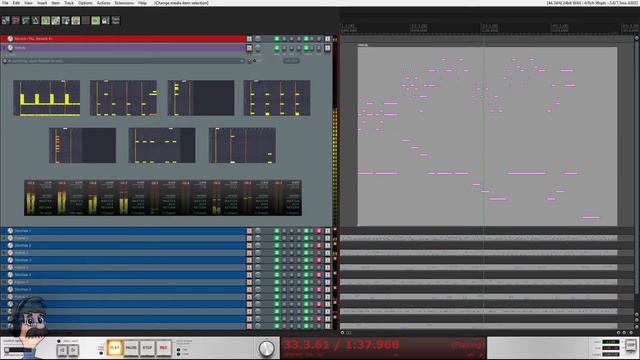The height and width of the screenshot is (360, 640).
Task: Open the Edit menu
Action: click(16, 3)
